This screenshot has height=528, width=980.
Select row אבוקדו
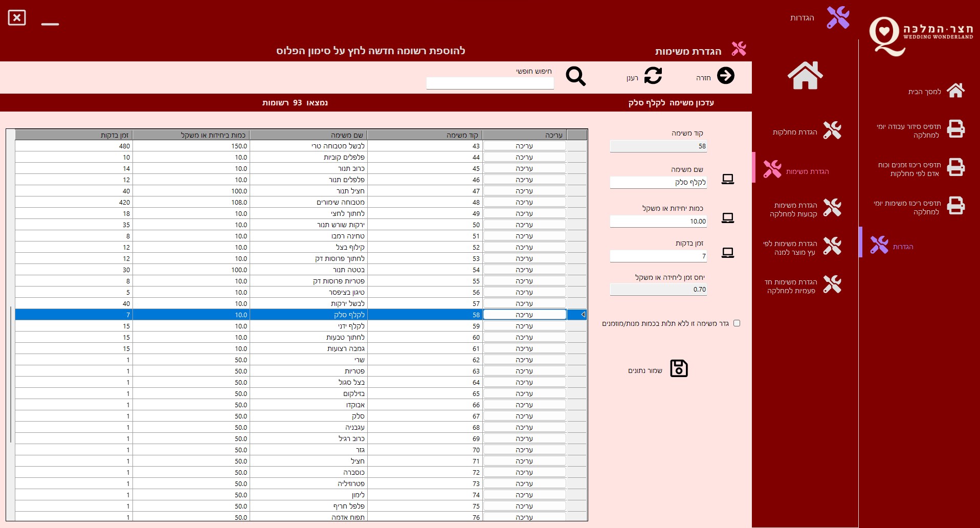[301, 405]
